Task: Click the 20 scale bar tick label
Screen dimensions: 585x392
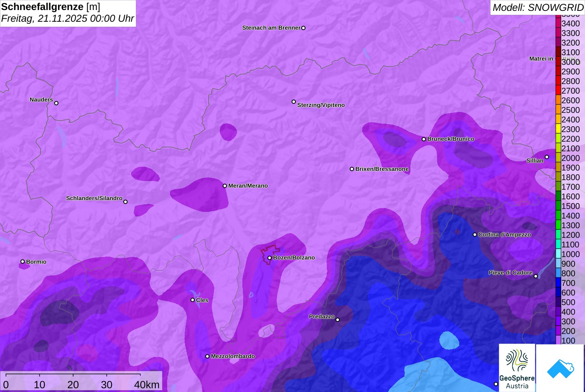Action: point(73,385)
